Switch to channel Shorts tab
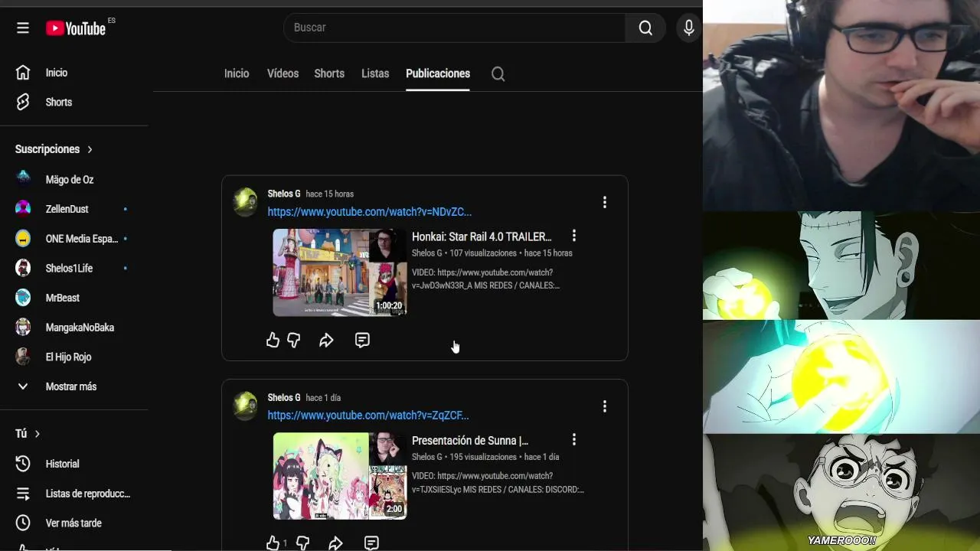 [x=329, y=73]
